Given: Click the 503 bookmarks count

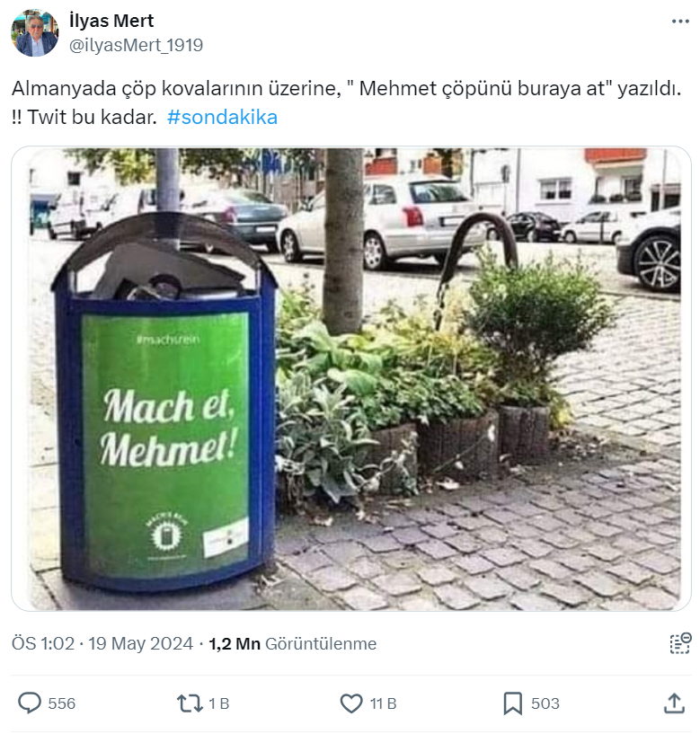Looking at the screenshot, I should [545, 703].
